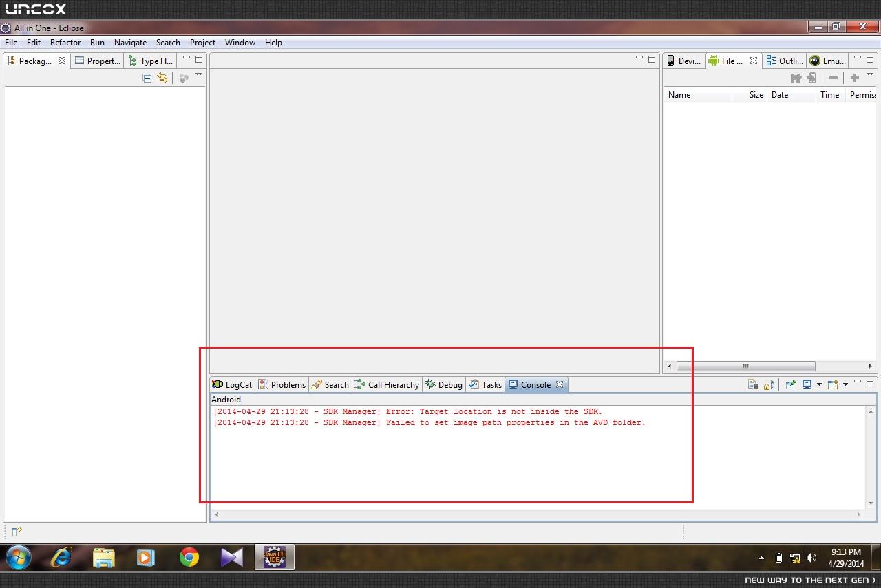Sort by the Size column header
The image size is (881, 588).
750,95
